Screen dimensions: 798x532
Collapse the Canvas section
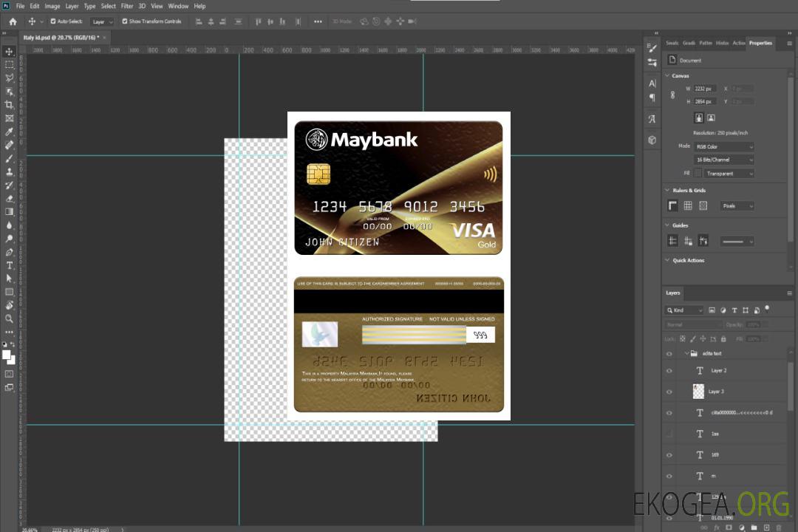coord(668,75)
